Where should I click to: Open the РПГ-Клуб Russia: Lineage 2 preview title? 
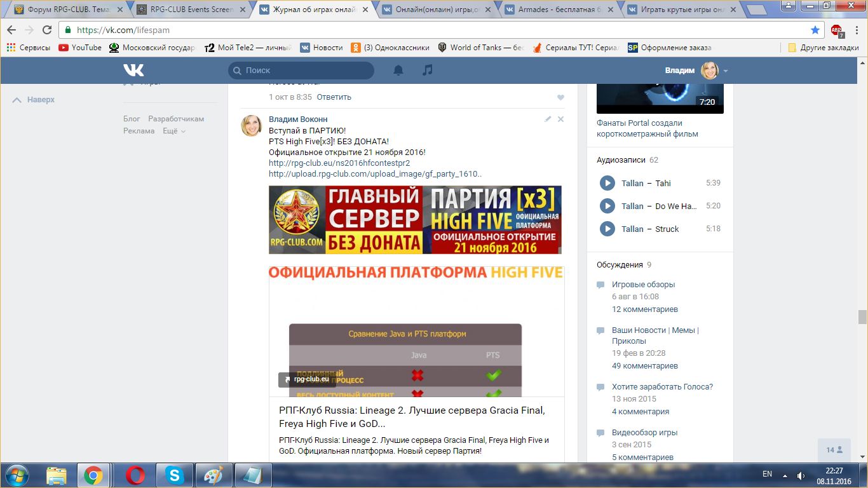412,417
